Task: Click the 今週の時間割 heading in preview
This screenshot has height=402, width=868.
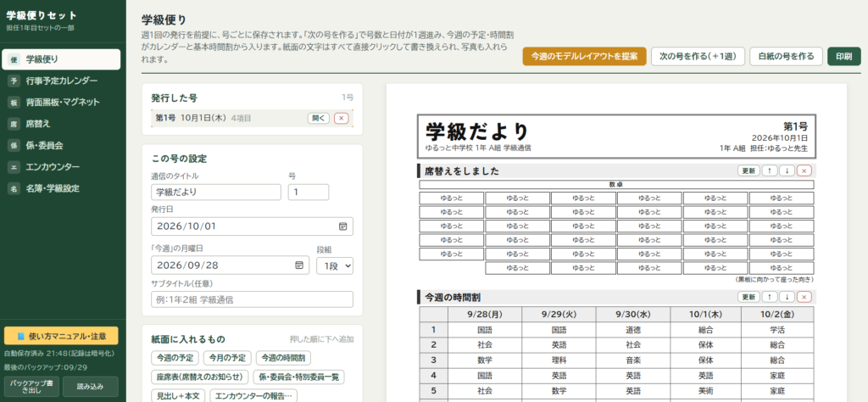Action: [x=453, y=298]
